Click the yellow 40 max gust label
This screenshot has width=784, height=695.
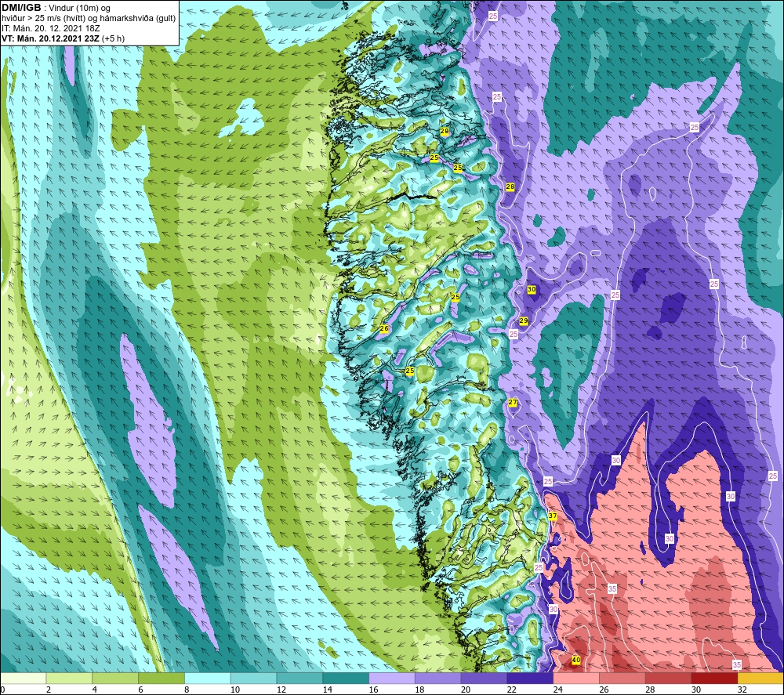click(576, 660)
